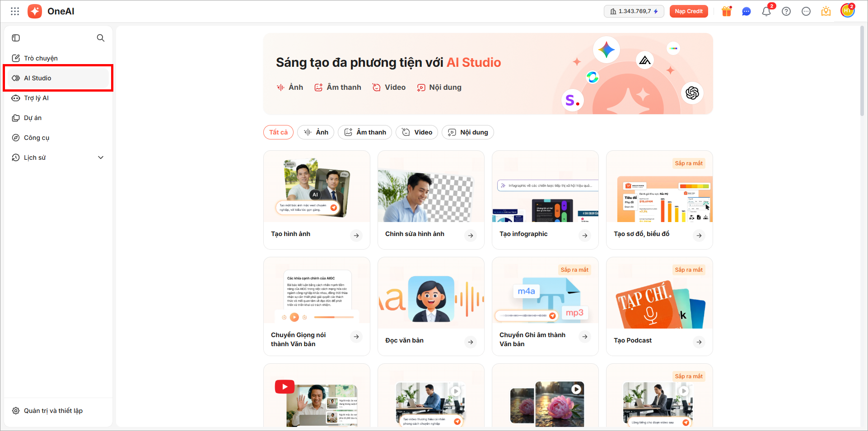Select the Âm thanh filter tab
Screen dimensions: 868x431
click(365, 132)
